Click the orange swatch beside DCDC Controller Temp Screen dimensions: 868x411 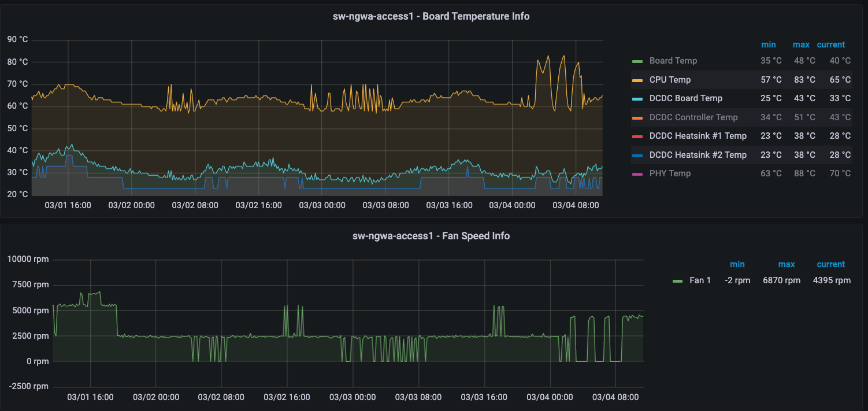coord(637,117)
